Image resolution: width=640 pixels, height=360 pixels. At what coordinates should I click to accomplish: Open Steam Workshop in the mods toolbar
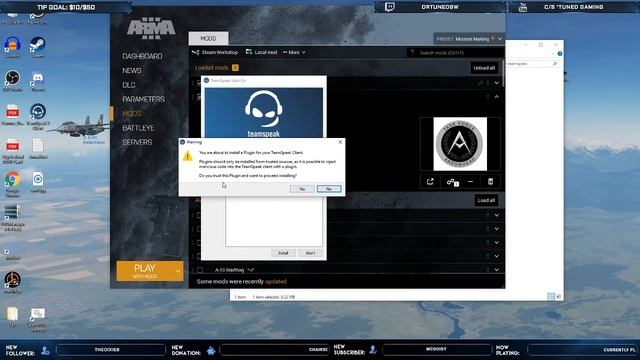click(x=215, y=52)
